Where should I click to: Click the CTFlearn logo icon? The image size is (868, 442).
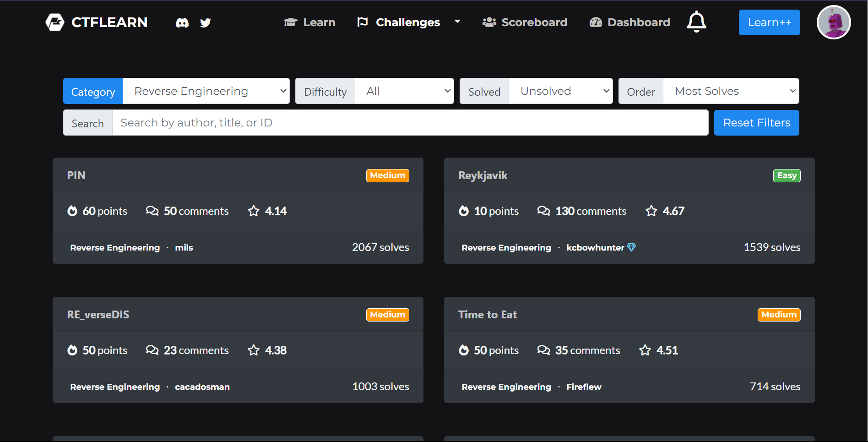pyautogui.click(x=55, y=22)
